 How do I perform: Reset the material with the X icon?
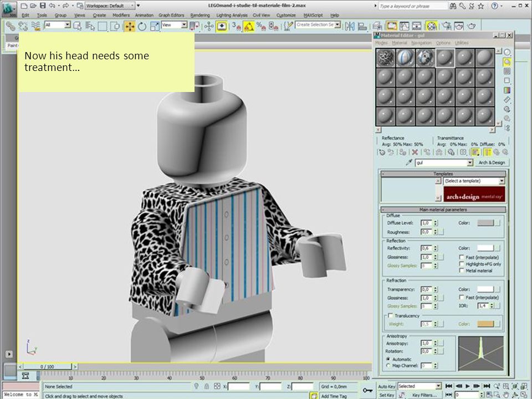click(x=415, y=152)
